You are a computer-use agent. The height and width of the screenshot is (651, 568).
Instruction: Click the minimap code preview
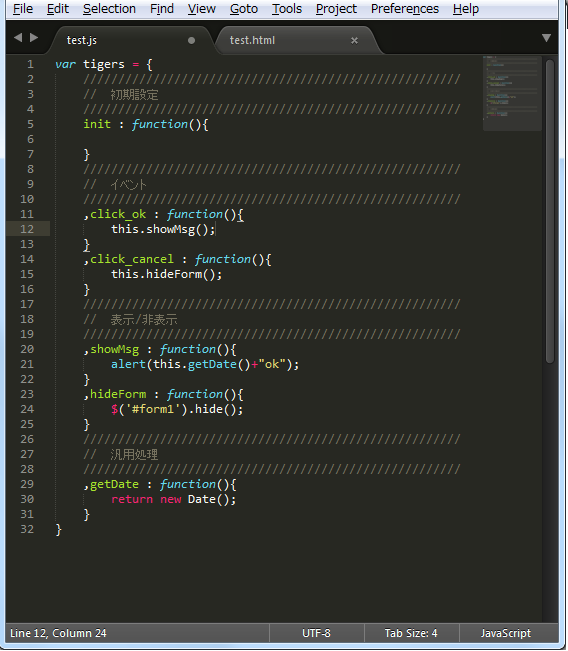(512, 93)
